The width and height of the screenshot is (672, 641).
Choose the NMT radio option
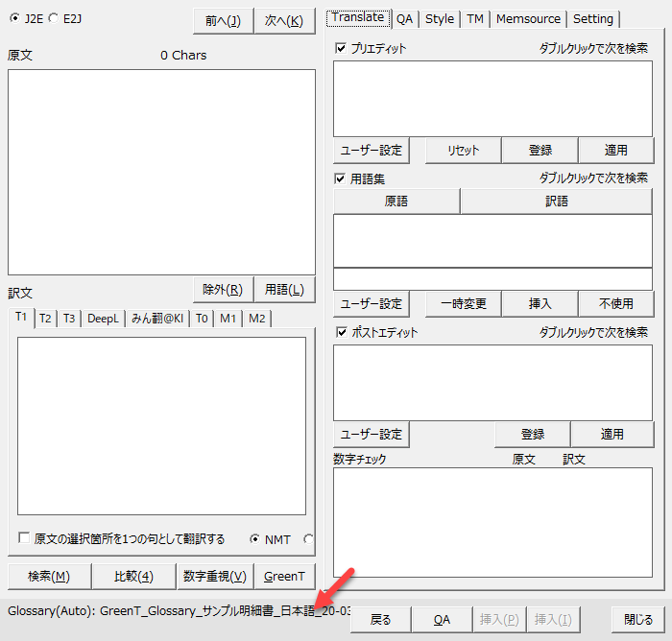[254, 539]
